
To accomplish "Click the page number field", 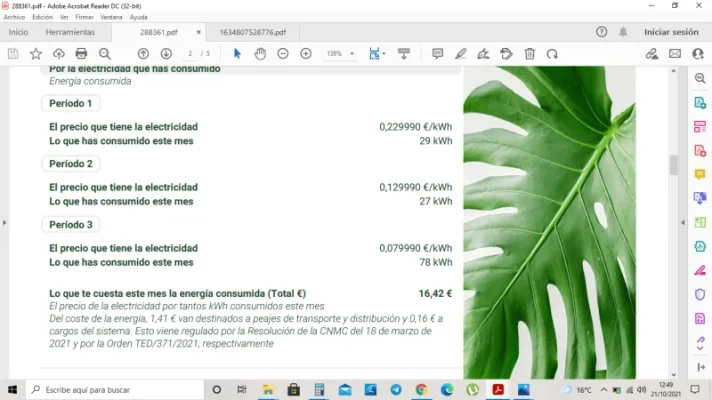I will pyautogui.click(x=190, y=54).
